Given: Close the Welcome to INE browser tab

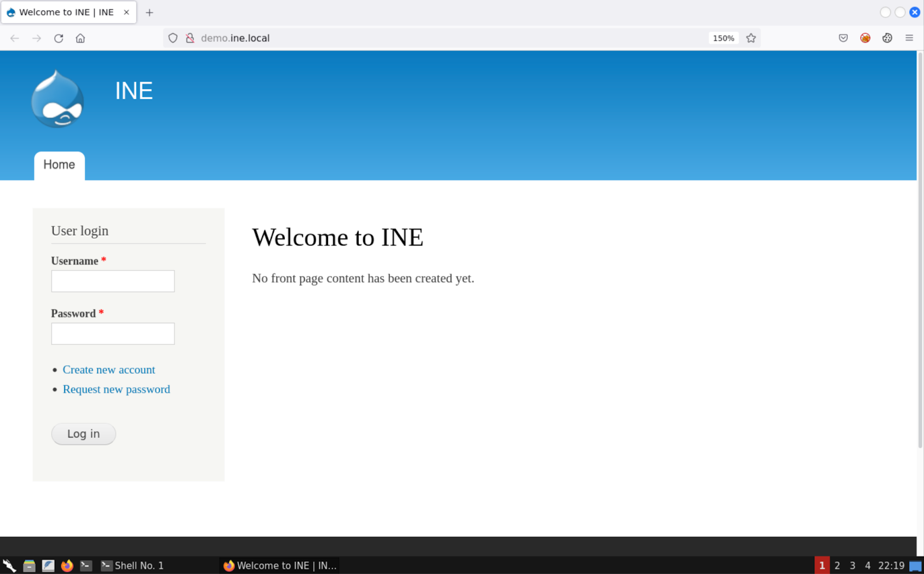Looking at the screenshot, I should click(126, 12).
